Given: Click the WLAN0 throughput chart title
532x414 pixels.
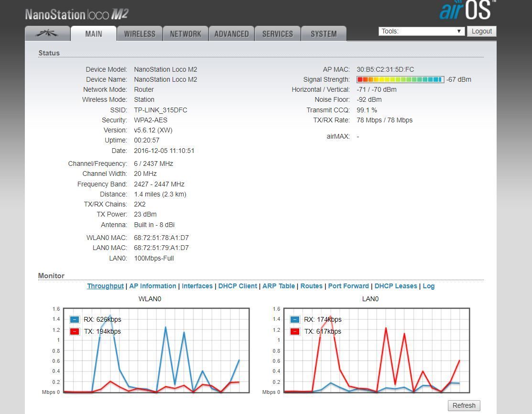Looking at the screenshot, I should 150,299.
